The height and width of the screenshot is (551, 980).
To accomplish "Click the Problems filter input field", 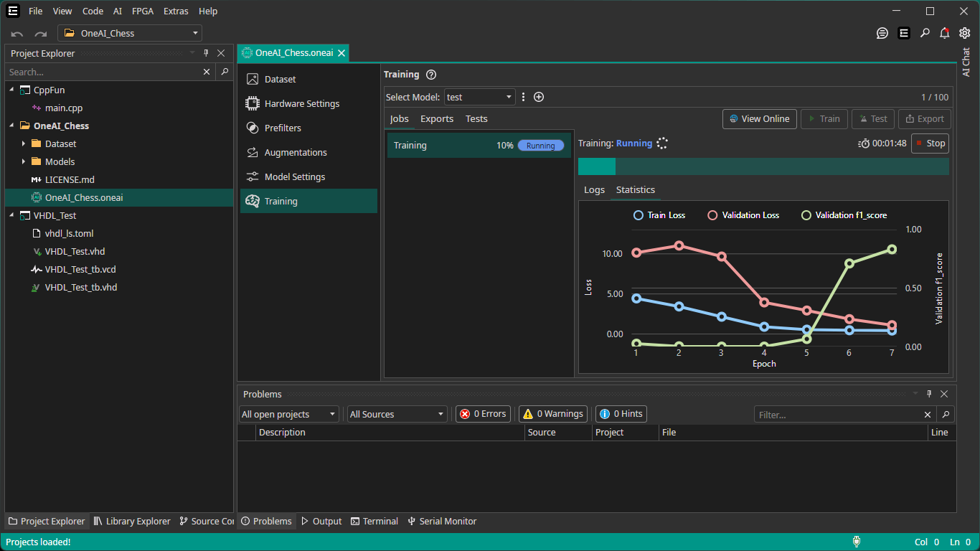I will (839, 415).
